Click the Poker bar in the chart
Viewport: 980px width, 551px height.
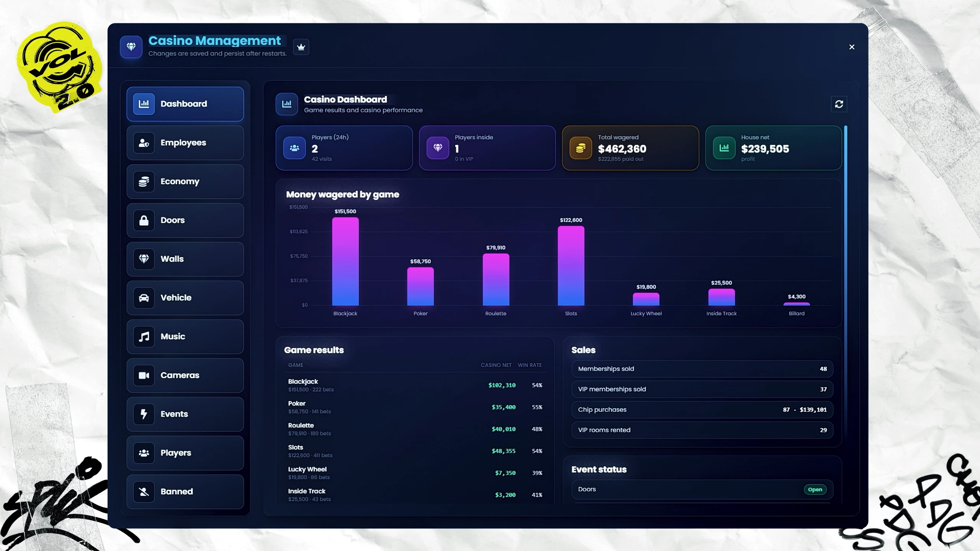pyautogui.click(x=420, y=286)
